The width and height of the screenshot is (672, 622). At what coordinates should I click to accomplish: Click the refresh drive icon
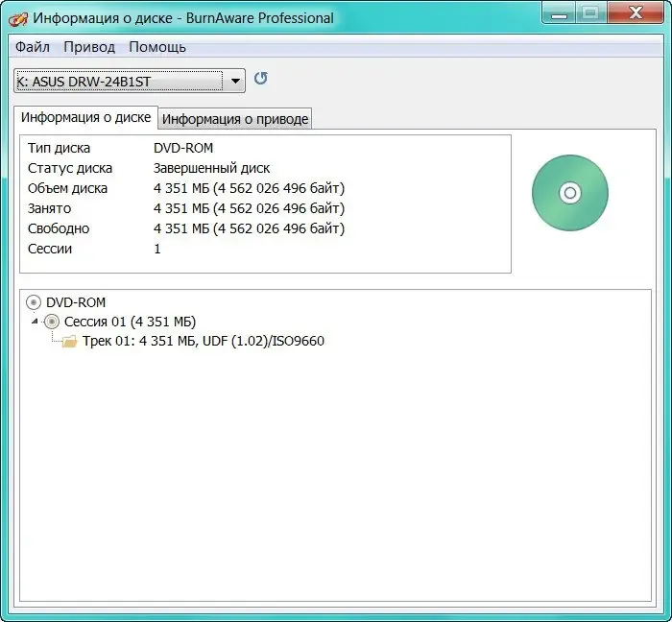tap(260, 79)
